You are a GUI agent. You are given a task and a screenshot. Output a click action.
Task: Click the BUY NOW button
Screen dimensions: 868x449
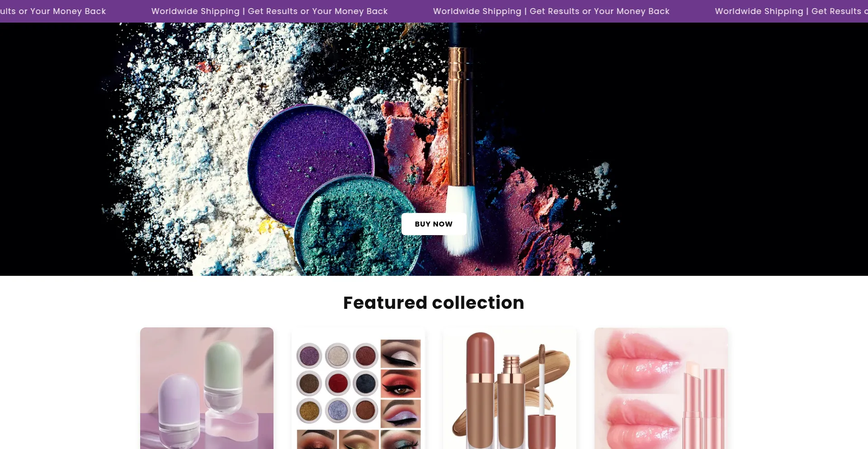[434, 224]
